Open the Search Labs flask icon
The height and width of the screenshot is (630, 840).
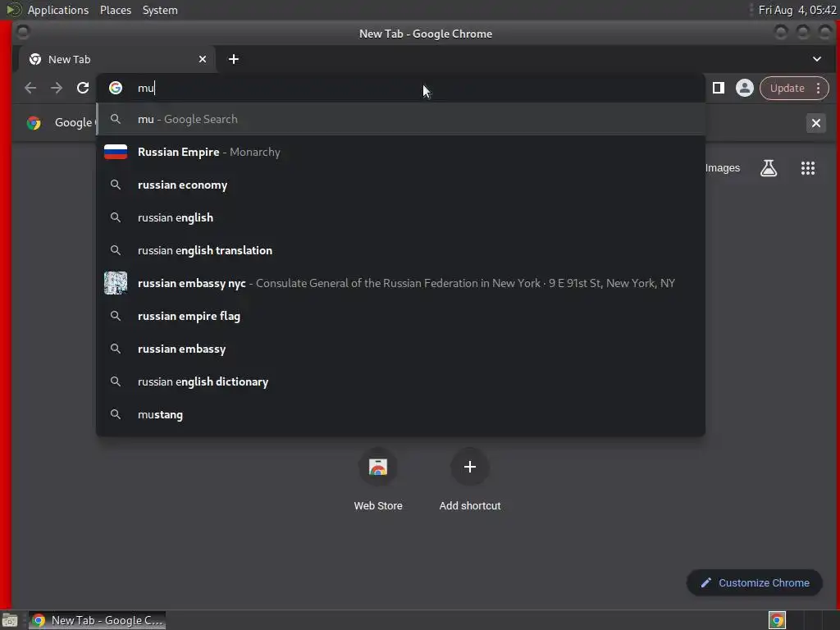[x=769, y=168]
